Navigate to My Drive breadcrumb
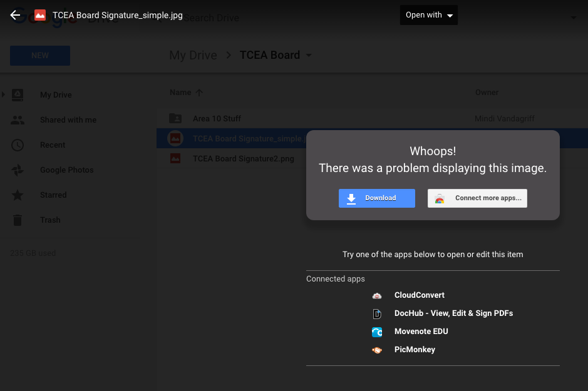 (x=193, y=55)
